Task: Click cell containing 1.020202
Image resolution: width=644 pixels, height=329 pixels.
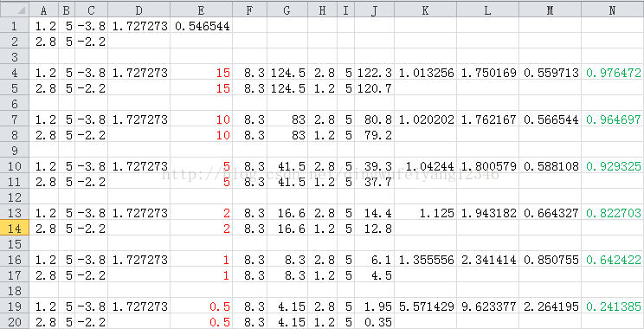Action: (425, 119)
